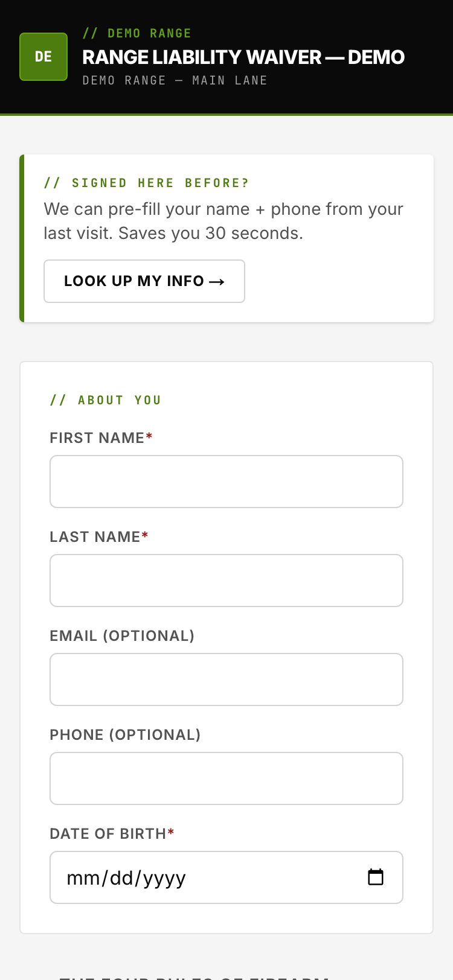Click the Email (Optional) label
453x980 pixels.
(122, 636)
